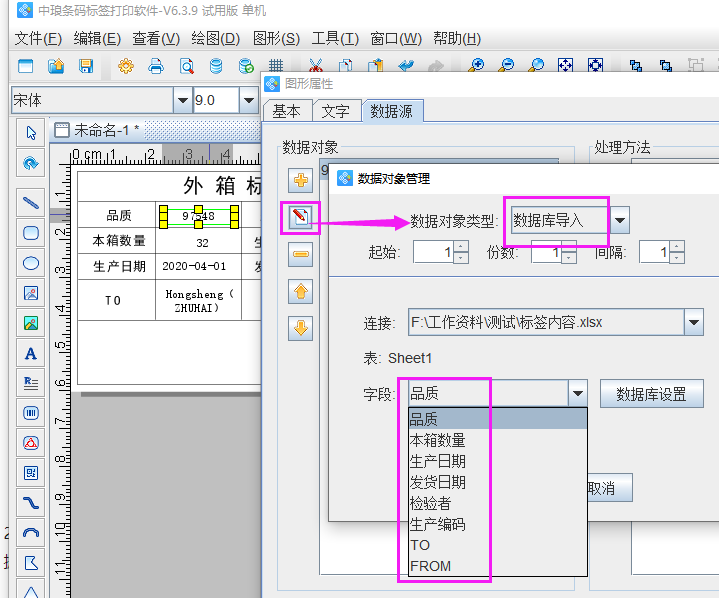Open the 绘图(D) menu
Screen dimensions: 719x598
[x=216, y=39]
